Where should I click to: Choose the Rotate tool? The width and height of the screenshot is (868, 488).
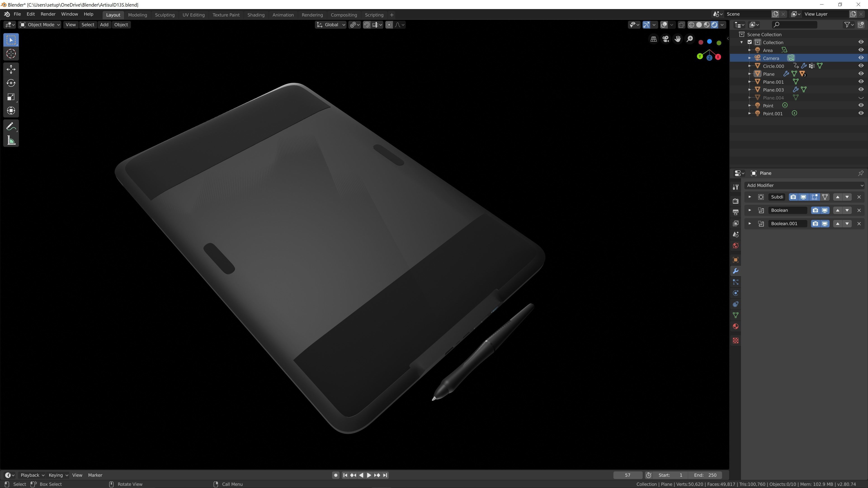(11, 83)
